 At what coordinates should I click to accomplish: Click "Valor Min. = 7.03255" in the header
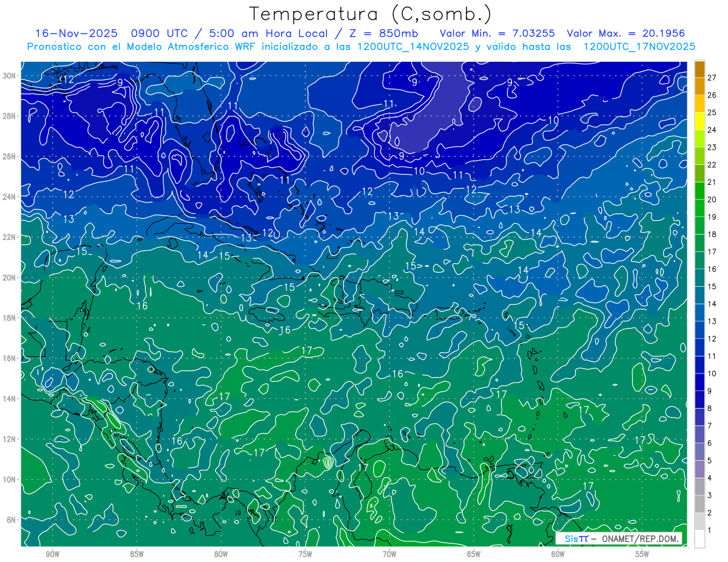[497, 33]
